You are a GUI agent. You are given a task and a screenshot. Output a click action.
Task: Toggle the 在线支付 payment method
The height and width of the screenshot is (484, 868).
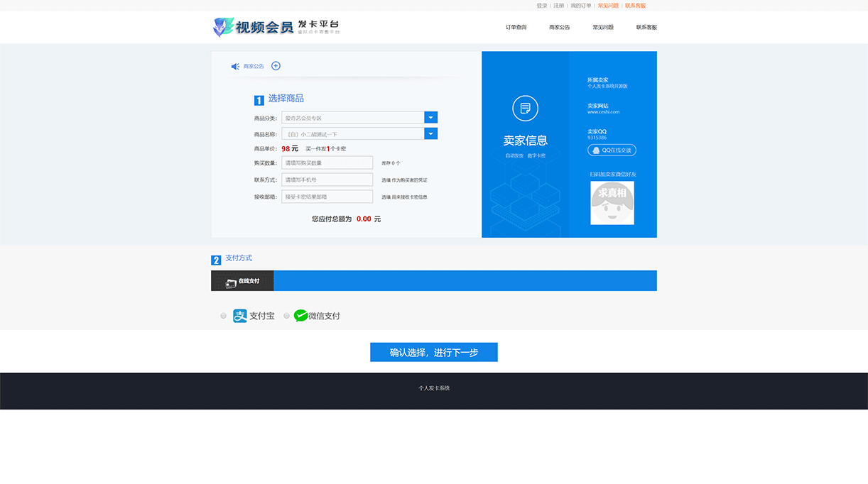click(242, 280)
